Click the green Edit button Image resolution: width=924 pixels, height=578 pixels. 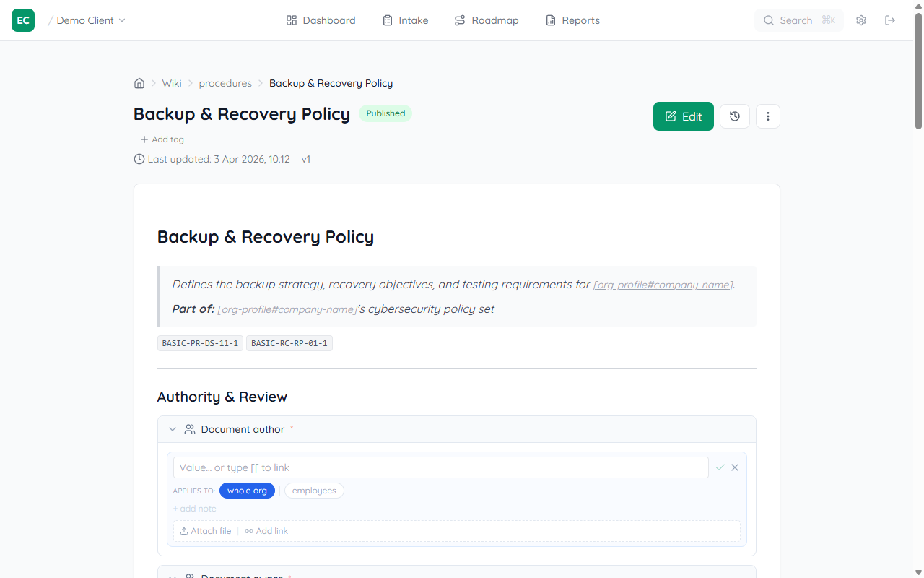coord(683,116)
